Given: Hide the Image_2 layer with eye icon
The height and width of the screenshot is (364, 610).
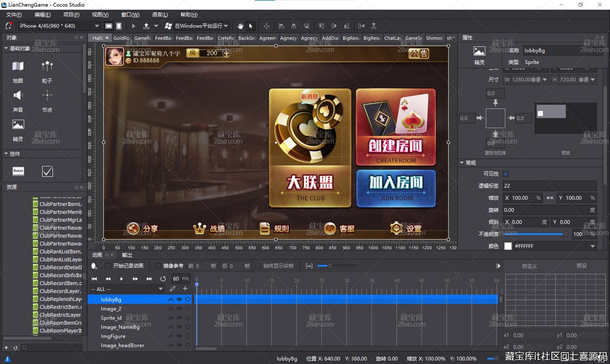Looking at the screenshot, I should click(x=179, y=309).
